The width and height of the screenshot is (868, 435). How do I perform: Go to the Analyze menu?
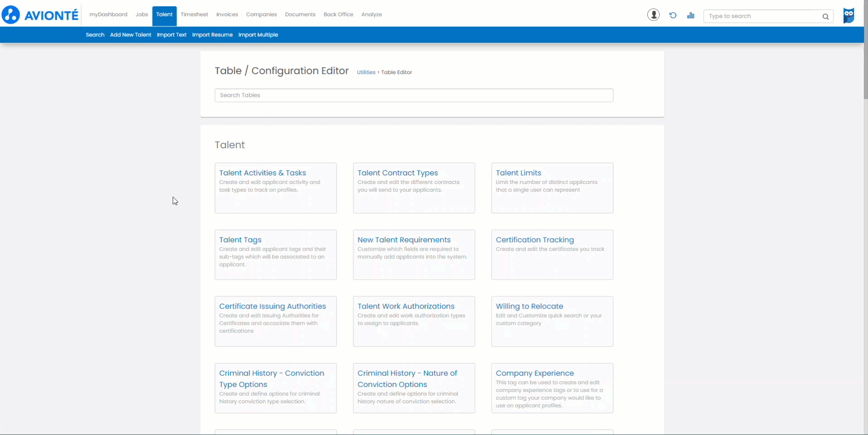click(x=371, y=14)
